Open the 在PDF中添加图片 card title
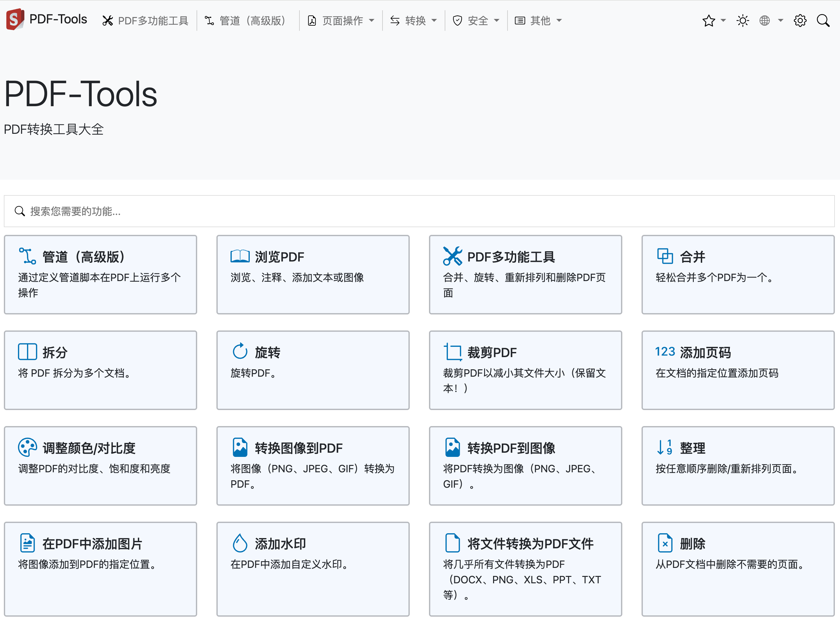The width and height of the screenshot is (840, 625). click(92, 544)
